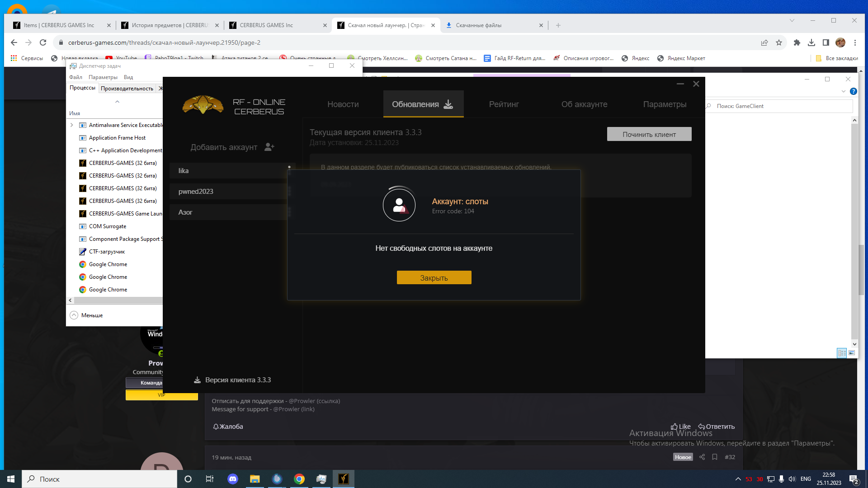This screenshot has height=488, width=868.
Task: Click Like on the forum post
Action: (681, 427)
